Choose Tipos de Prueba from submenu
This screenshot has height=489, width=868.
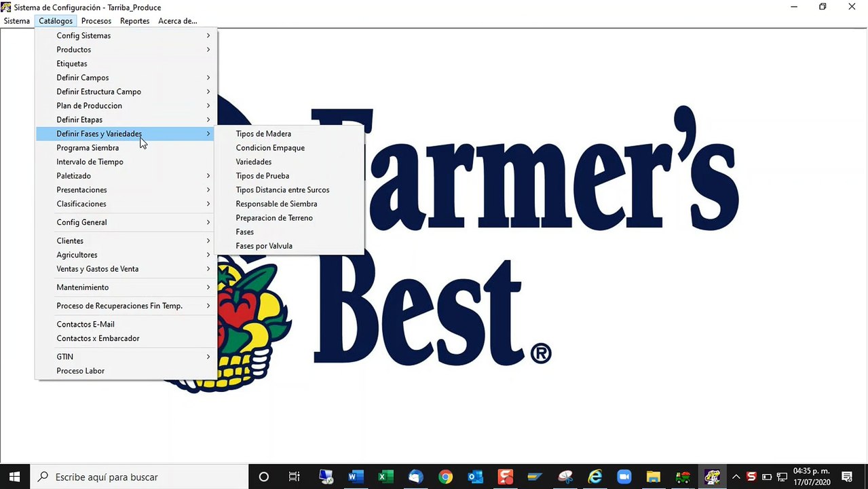[x=290, y=176]
